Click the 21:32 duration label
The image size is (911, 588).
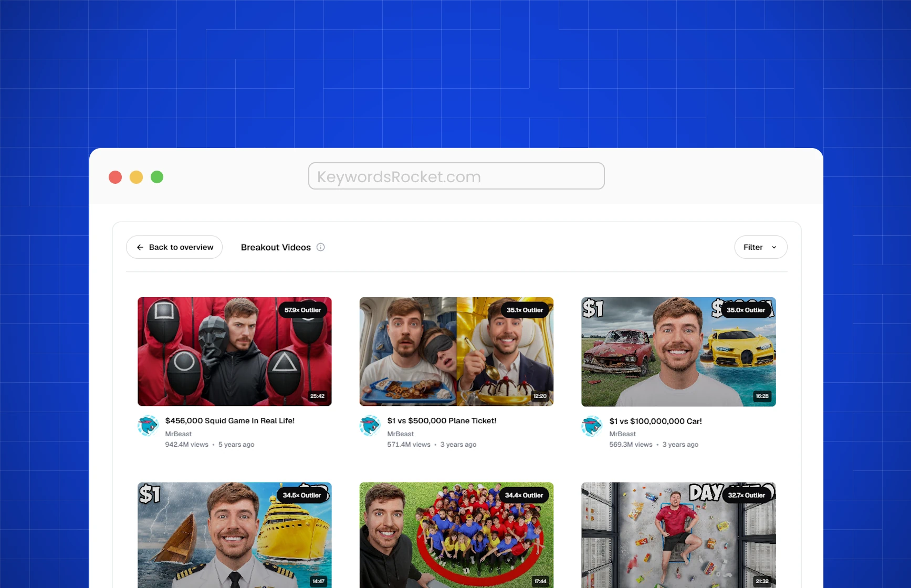pos(762,581)
